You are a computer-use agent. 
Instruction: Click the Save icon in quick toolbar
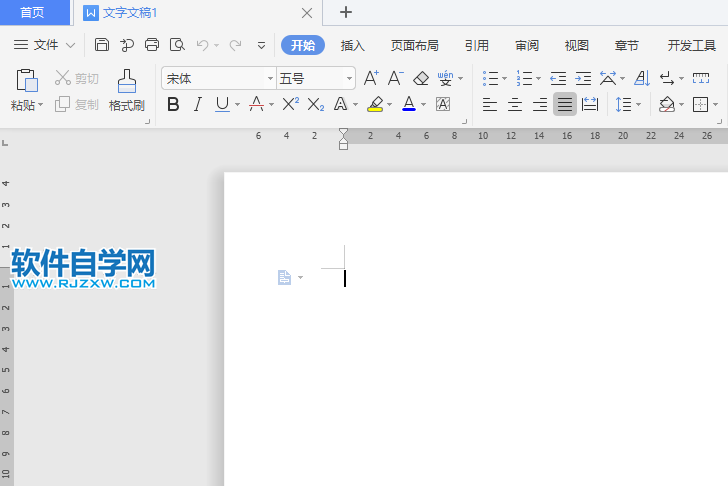tap(102, 45)
